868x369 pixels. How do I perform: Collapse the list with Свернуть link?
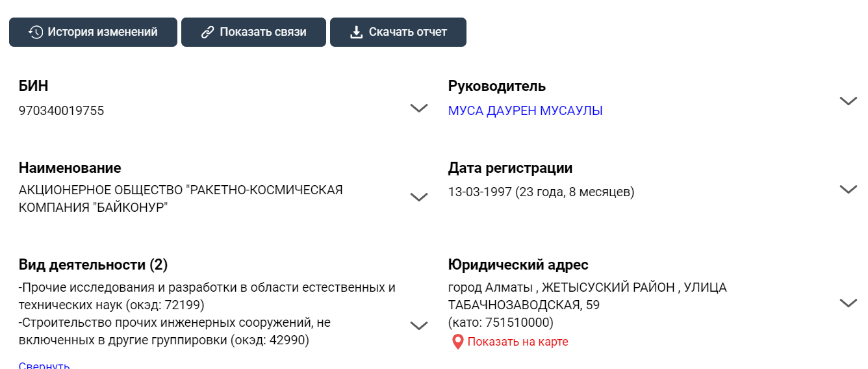tap(44, 366)
